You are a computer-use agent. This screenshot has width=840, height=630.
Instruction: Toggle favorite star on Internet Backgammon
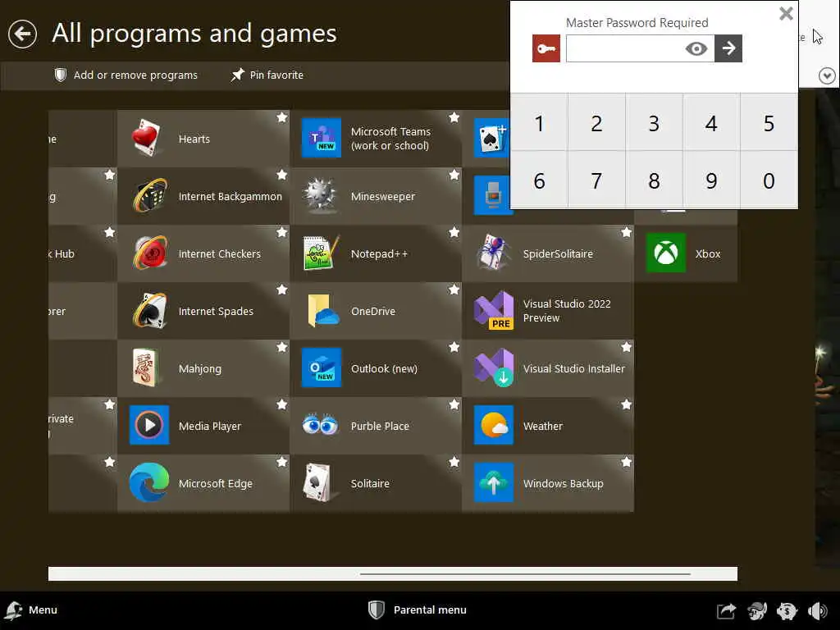coord(282,175)
